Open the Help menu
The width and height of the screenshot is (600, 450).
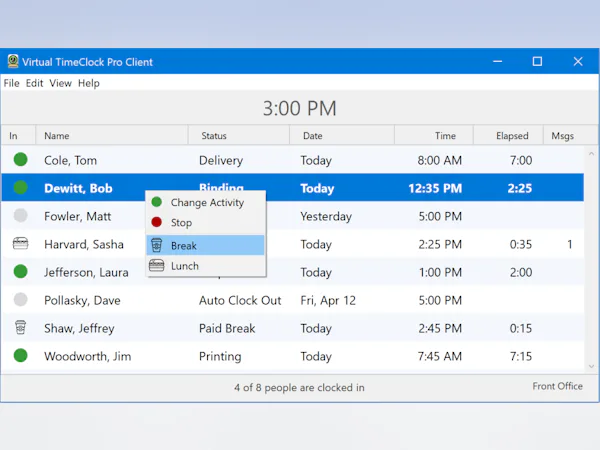point(89,83)
